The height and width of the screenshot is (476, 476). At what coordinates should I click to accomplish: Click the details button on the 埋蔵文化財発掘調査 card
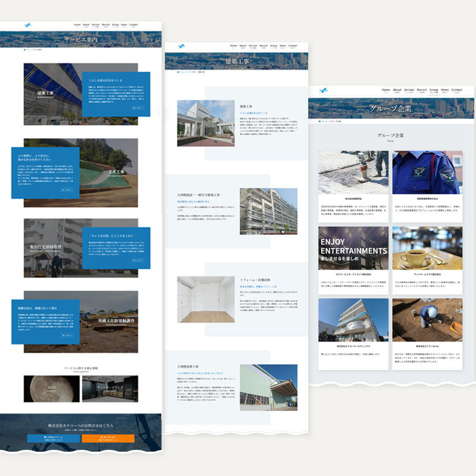(x=67, y=336)
